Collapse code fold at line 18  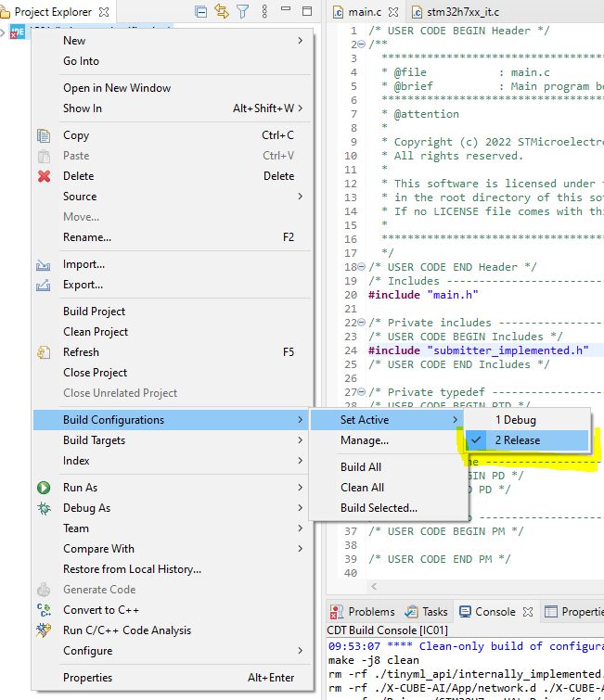click(x=362, y=267)
